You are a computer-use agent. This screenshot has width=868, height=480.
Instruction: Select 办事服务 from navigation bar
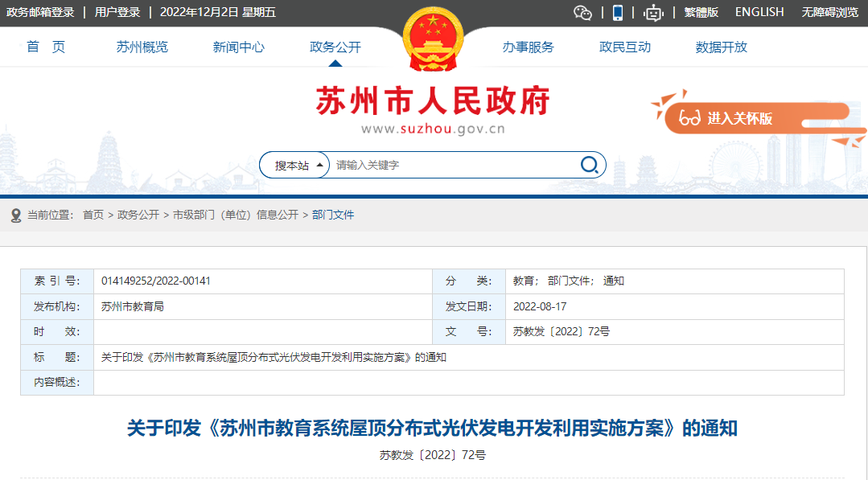pyautogui.click(x=528, y=47)
